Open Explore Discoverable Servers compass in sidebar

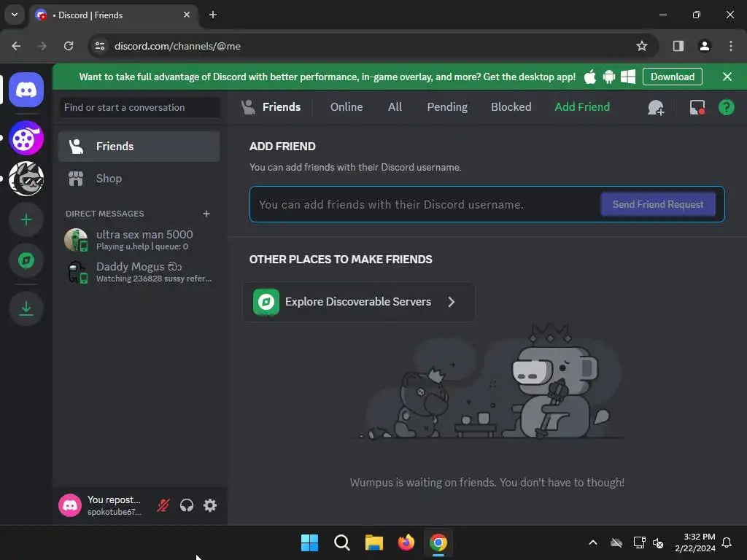click(26, 260)
